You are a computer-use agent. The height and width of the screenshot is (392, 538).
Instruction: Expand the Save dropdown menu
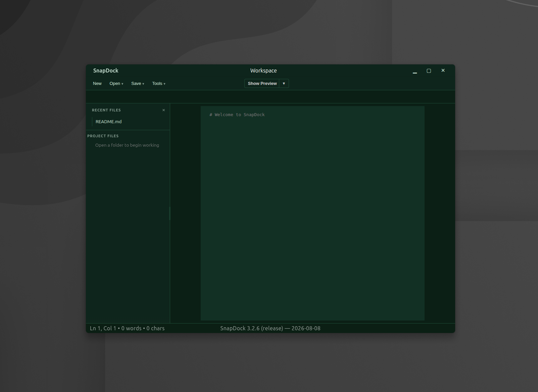[138, 84]
